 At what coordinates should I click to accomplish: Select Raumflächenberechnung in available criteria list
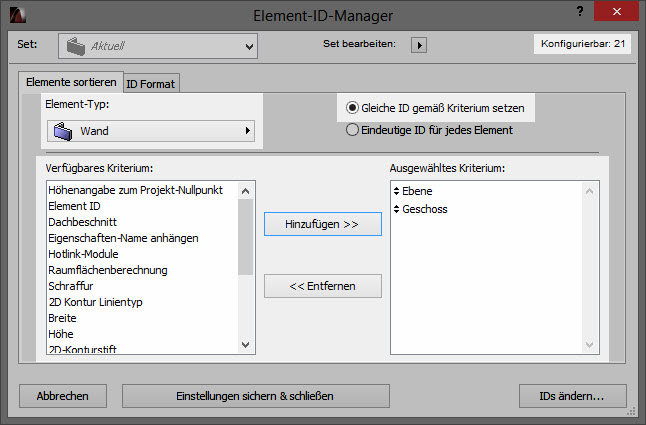pos(108,270)
